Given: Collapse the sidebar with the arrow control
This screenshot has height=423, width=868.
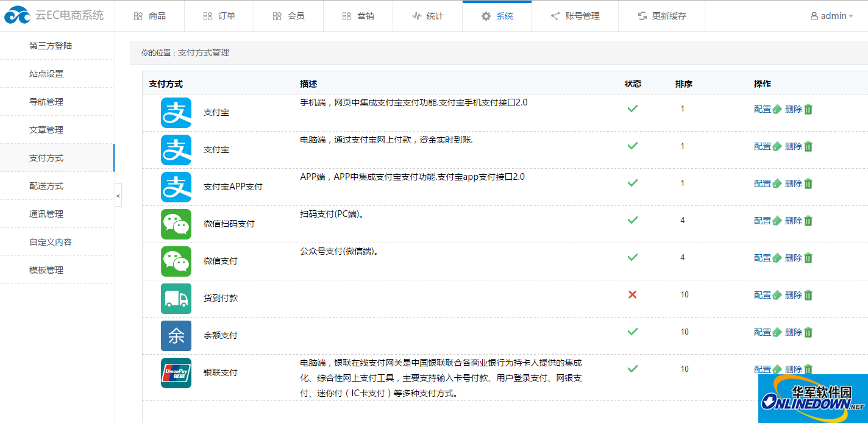Looking at the screenshot, I should [x=118, y=195].
